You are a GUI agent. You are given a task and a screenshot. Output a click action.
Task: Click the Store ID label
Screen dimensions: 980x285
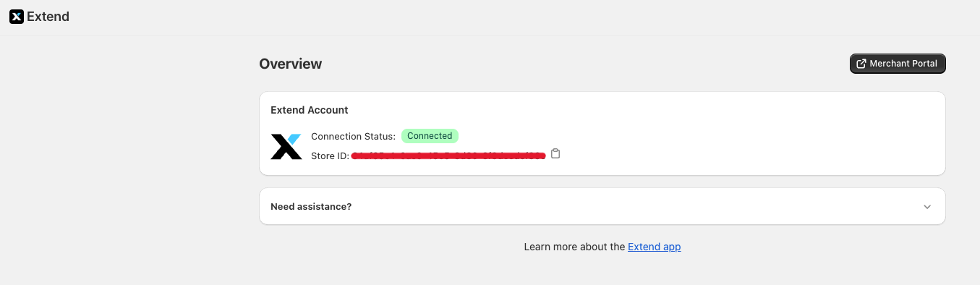pos(330,156)
